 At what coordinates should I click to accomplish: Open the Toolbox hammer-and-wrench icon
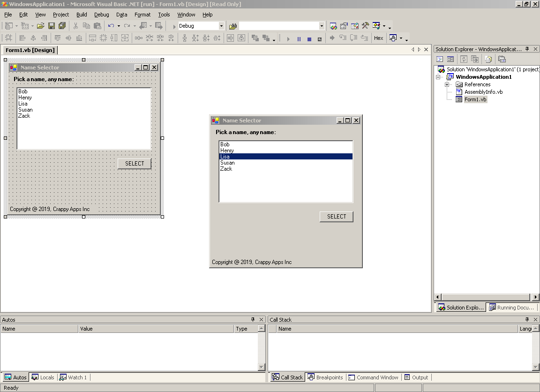point(366,26)
